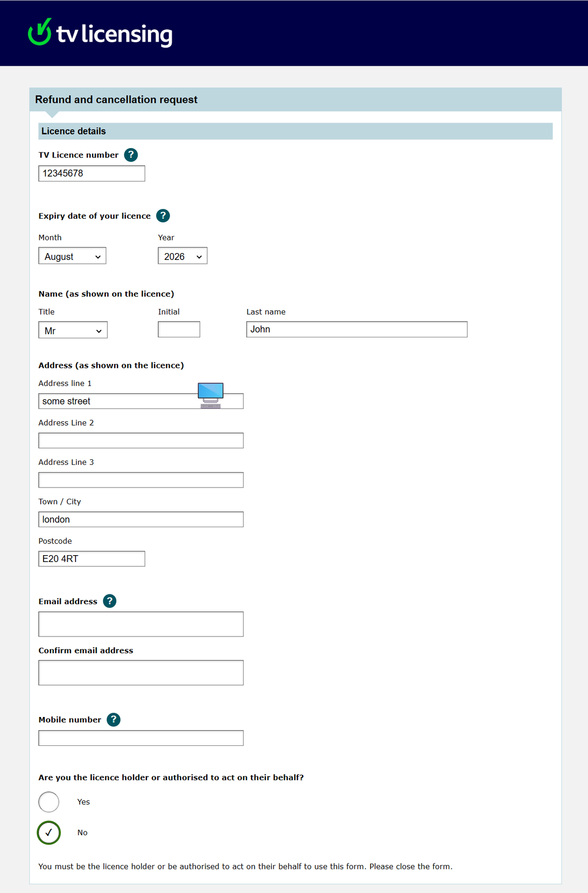Click the Postcode field with E20 4RT

point(92,559)
